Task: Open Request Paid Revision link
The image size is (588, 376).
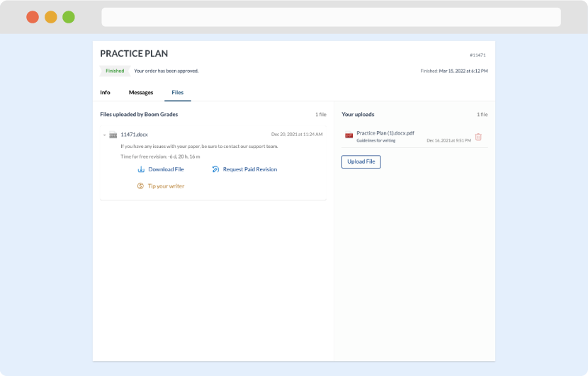Action: point(249,169)
